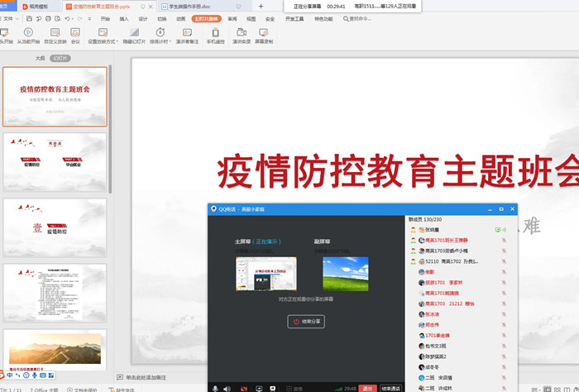Toggle microphone mute in QQ call

215,388
